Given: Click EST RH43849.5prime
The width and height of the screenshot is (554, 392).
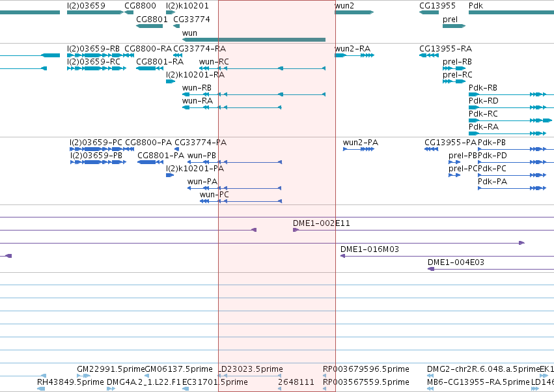Looking at the screenshot, I should pos(70,382).
